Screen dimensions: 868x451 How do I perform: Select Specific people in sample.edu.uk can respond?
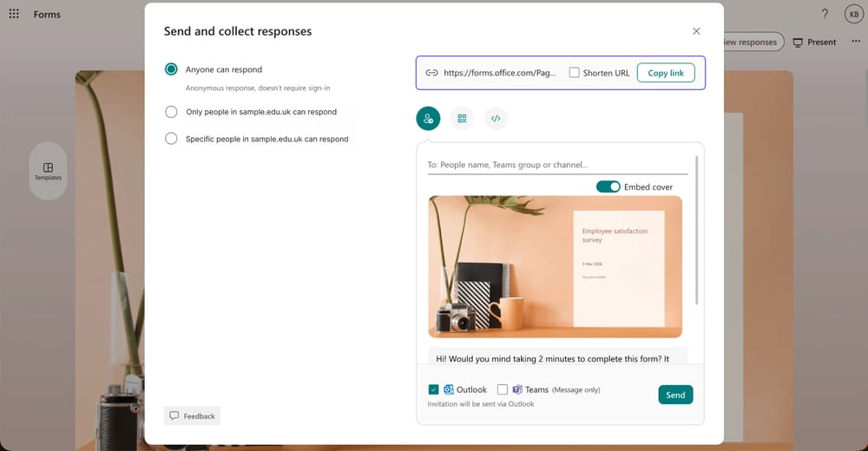click(171, 139)
